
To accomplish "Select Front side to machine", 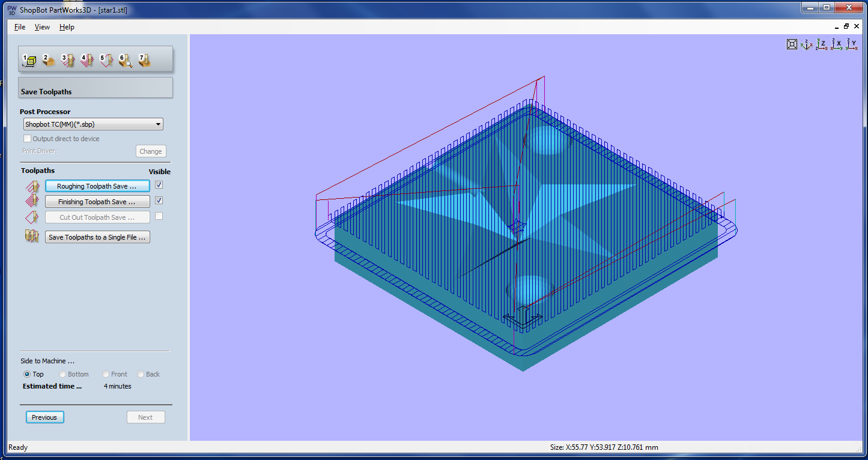I will coord(115,374).
